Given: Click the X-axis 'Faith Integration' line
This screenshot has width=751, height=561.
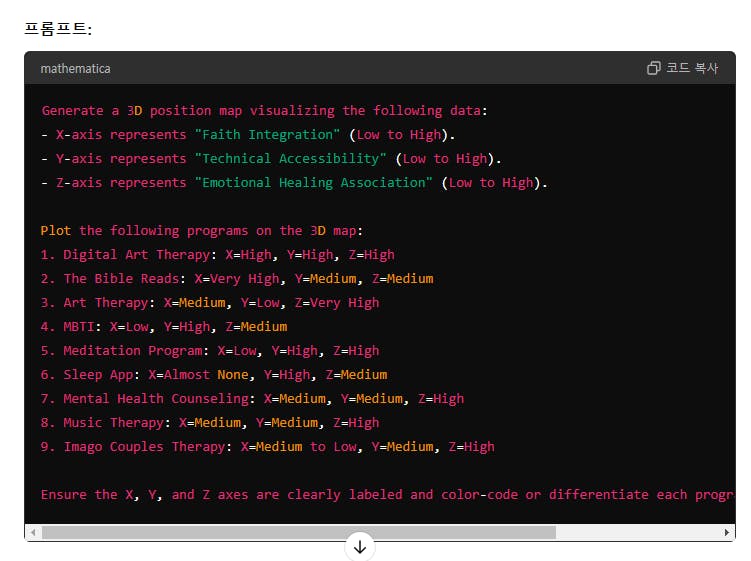Looking at the screenshot, I should [x=248, y=135].
